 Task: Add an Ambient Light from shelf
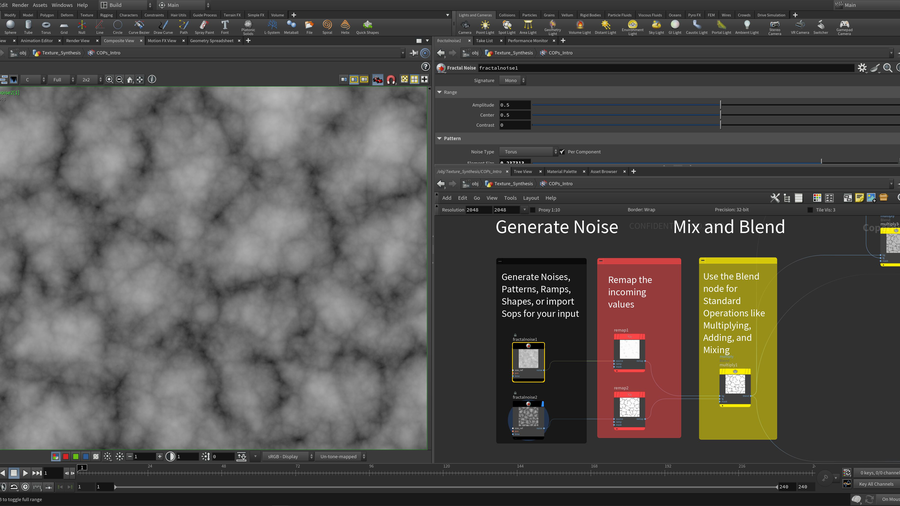click(747, 27)
